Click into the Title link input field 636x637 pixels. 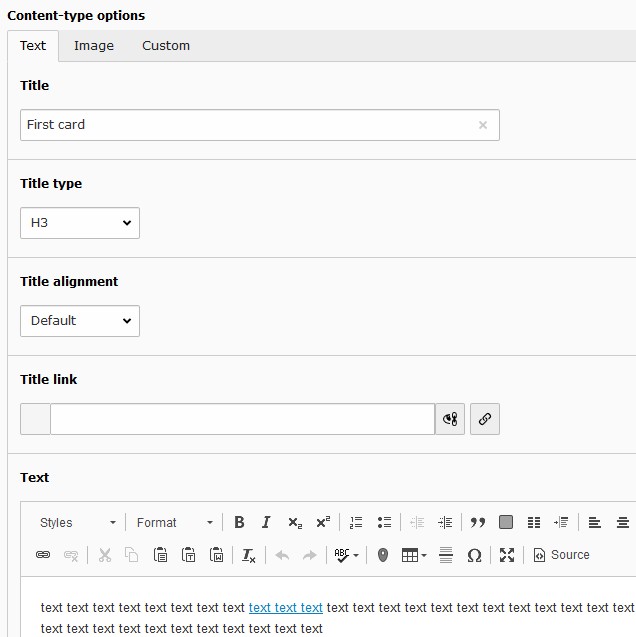click(x=242, y=419)
